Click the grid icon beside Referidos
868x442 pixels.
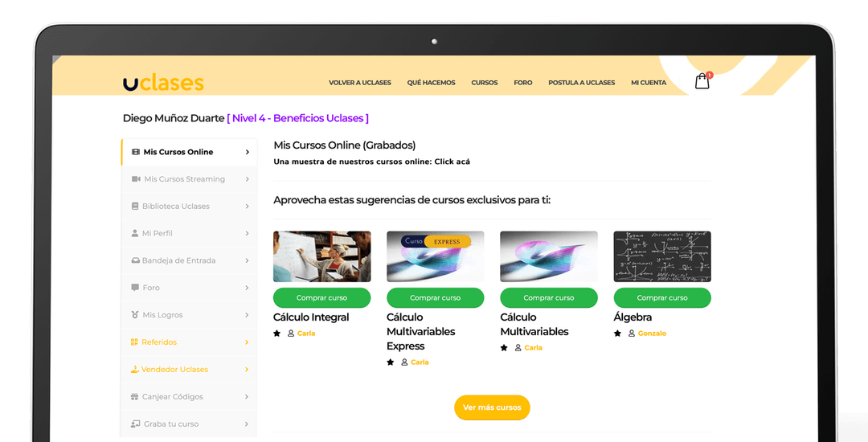tap(134, 342)
